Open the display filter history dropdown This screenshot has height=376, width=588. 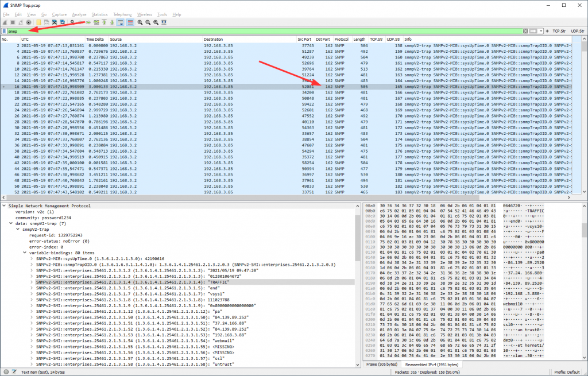pyautogui.click(x=541, y=31)
